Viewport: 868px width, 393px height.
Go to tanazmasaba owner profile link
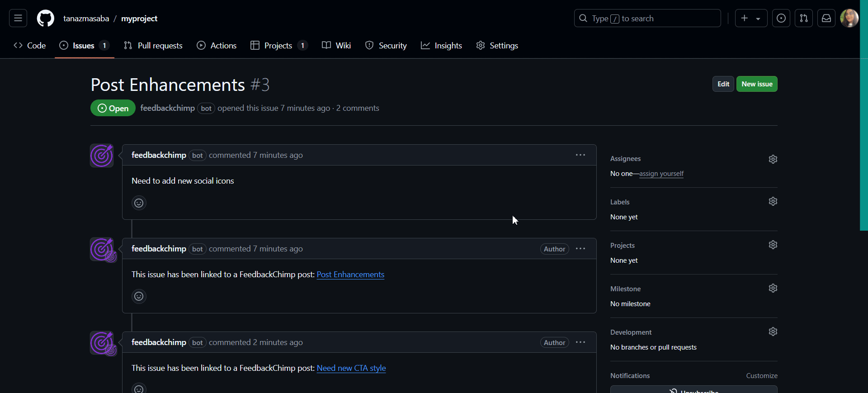(x=86, y=19)
